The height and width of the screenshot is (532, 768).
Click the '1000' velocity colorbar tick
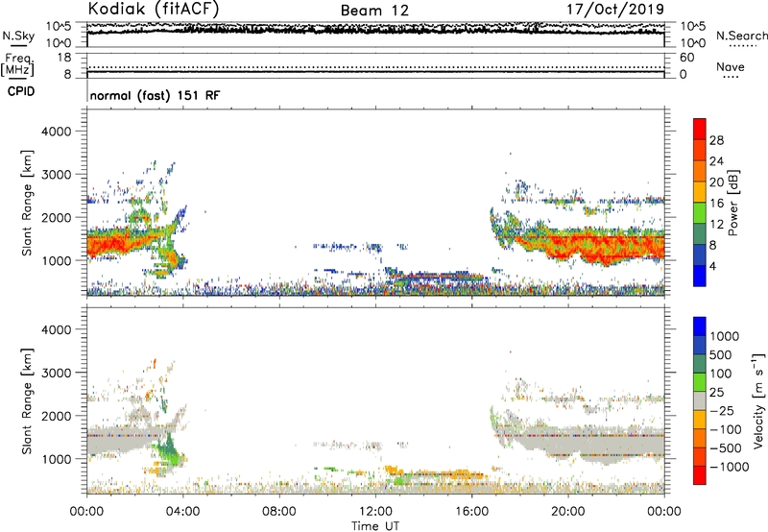click(724, 336)
